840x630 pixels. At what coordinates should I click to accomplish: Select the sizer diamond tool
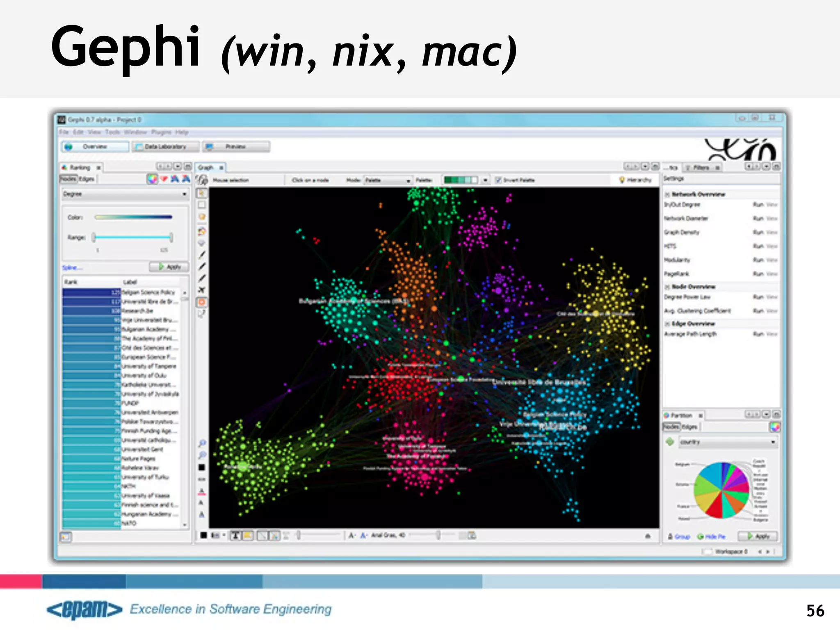coord(202,243)
